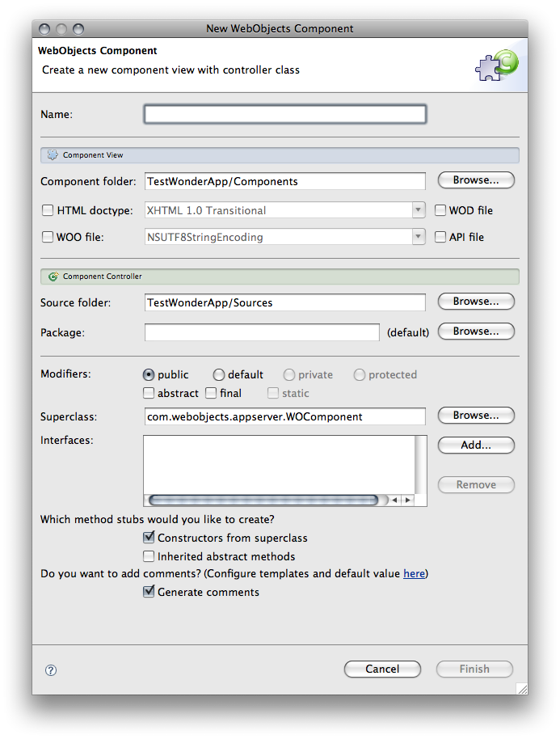Screen dimensions: 560x739
Task: Open the 'here' templates configuration link
Action: (414, 573)
